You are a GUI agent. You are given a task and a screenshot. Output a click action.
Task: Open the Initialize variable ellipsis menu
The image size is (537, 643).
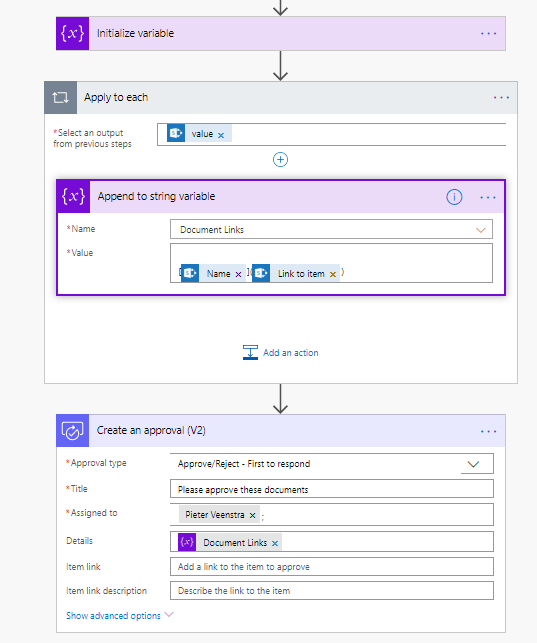(x=488, y=33)
